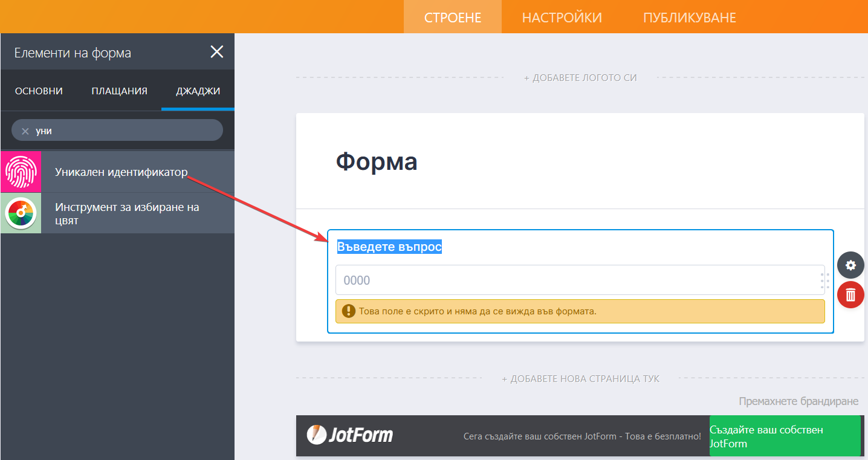Open field settings gear icon
868x460 pixels.
(850, 265)
